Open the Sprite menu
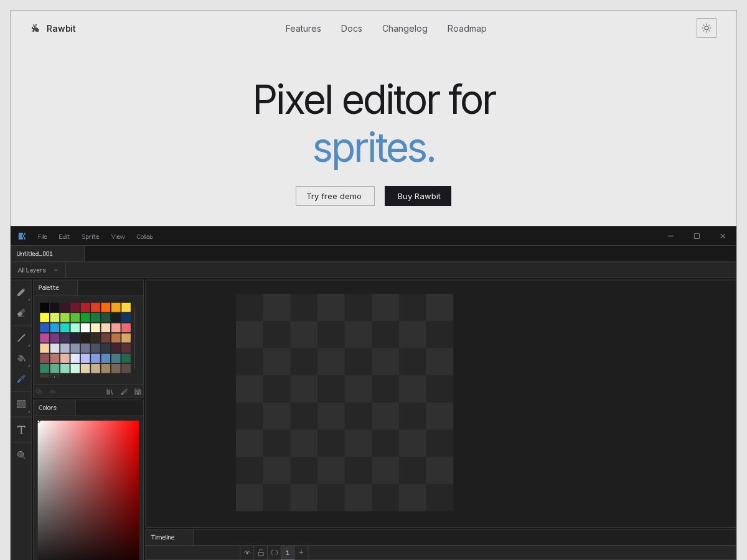This screenshot has height=560, width=747. tap(90, 236)
